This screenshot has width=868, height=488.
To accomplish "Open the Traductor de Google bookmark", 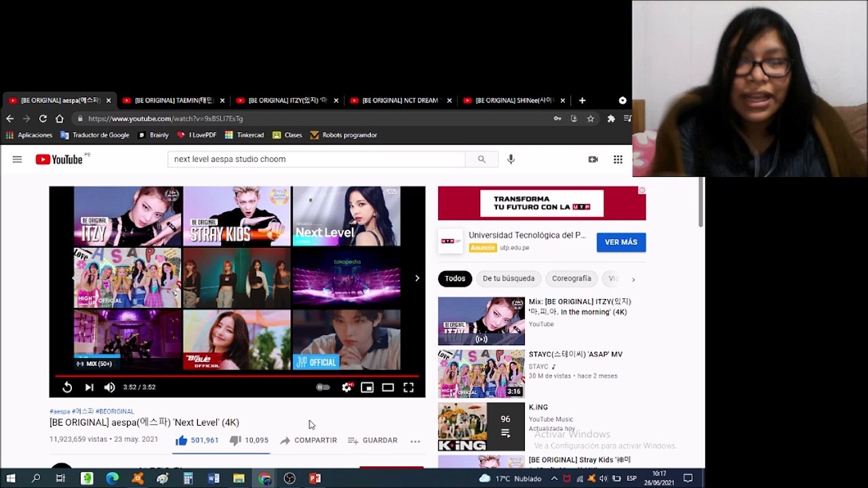I will point(94,135).
